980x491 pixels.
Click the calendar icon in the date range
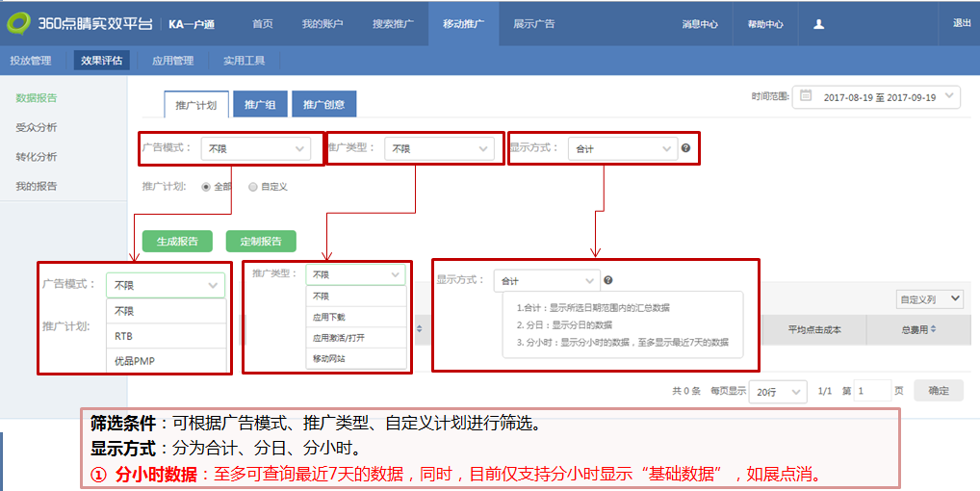[806, 96]
